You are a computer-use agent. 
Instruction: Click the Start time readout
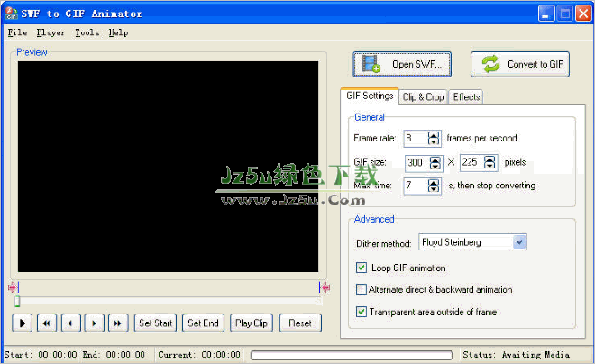point(41,355)
